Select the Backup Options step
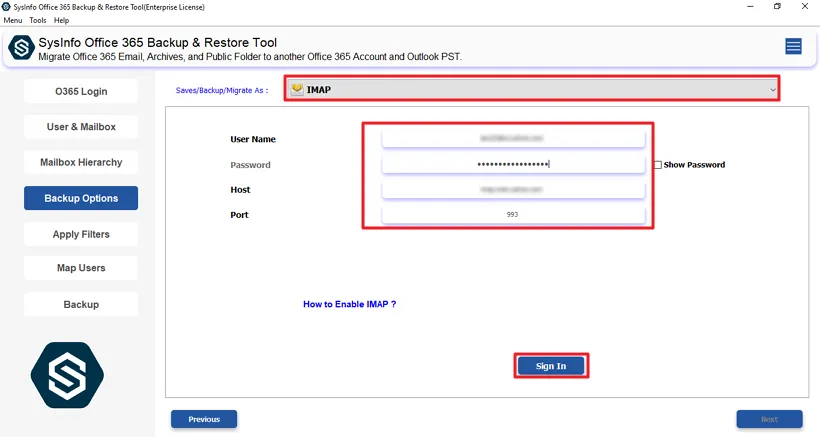The width and height of the screenshot is (820, 437). pos(81,198)
